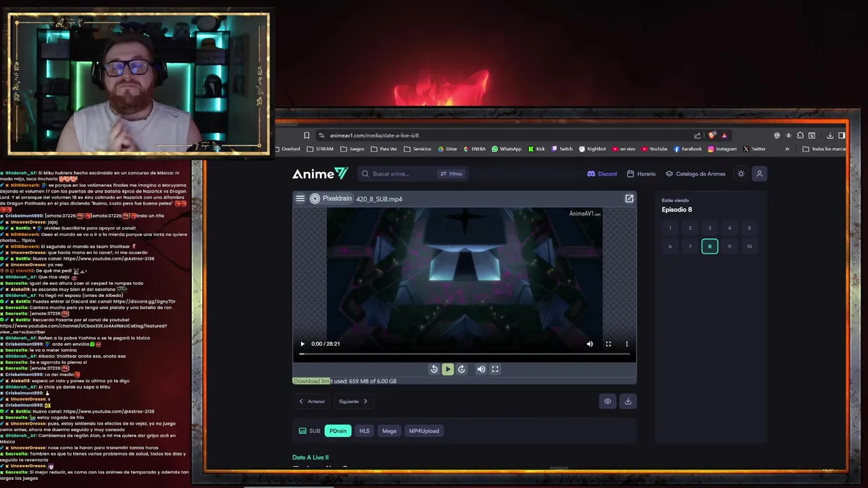
Task: Open the YouTube bookmark
Action: (x=654, y=148)
